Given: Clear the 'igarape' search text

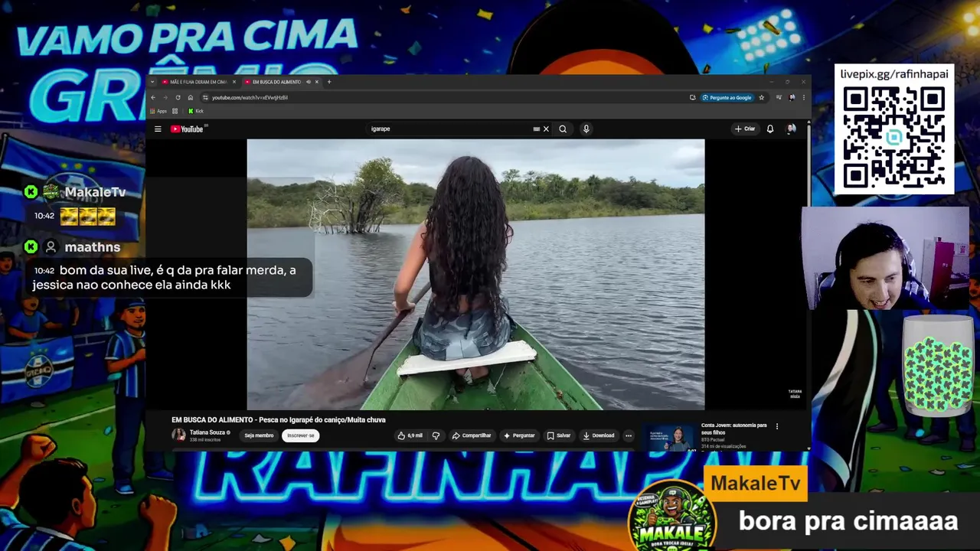Looking at the screenshot, I should click(546, 129).
